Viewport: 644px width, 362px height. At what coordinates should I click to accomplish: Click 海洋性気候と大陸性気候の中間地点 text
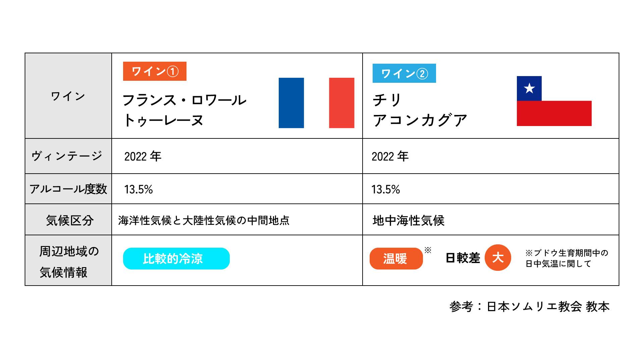[204, 221]
